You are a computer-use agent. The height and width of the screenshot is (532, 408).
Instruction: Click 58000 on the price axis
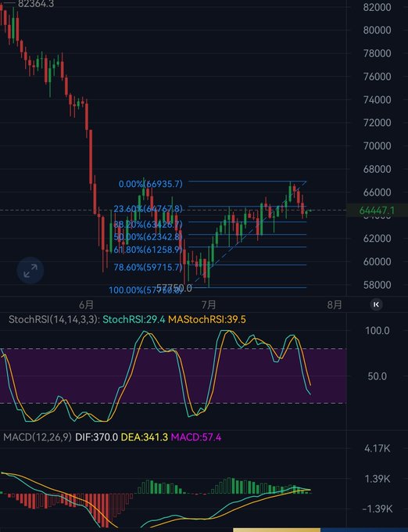377,285
